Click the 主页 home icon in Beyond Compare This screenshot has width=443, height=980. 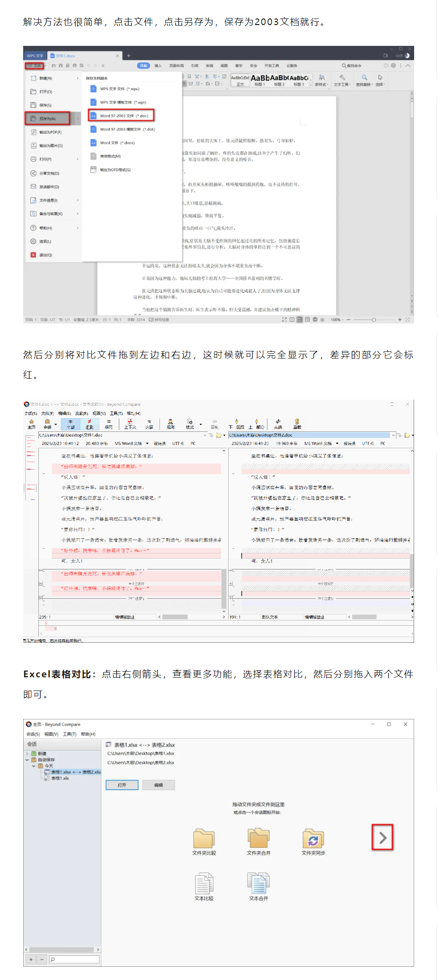[x=32, y=423]
